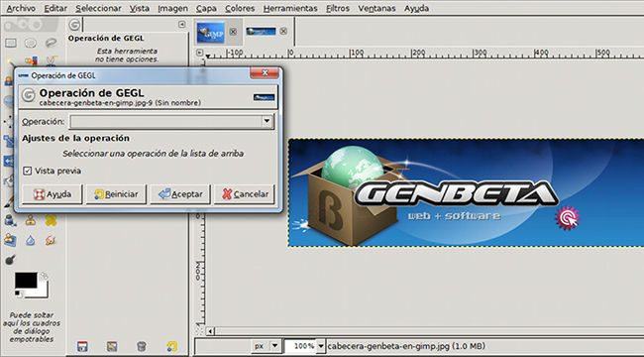Click the 100% zoom input field
This screenshot has height=357, width=644.
[x=301, y=346]
